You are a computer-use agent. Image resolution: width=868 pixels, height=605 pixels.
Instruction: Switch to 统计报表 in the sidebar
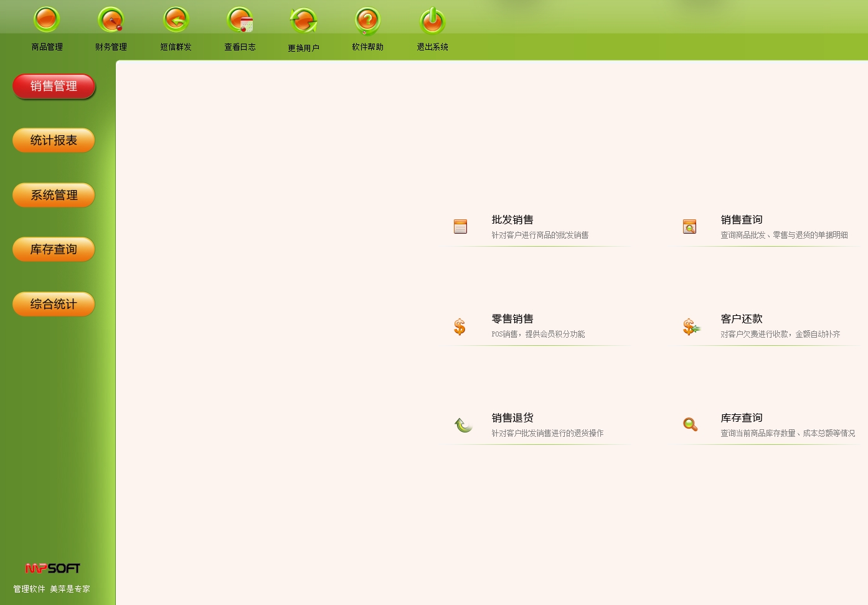54,140
